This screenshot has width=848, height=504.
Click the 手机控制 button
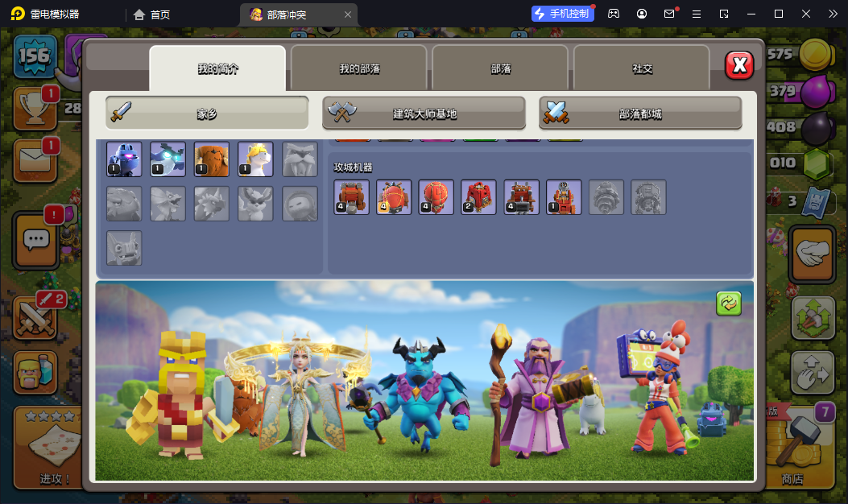pyautogui.click(x=563, y=14)
